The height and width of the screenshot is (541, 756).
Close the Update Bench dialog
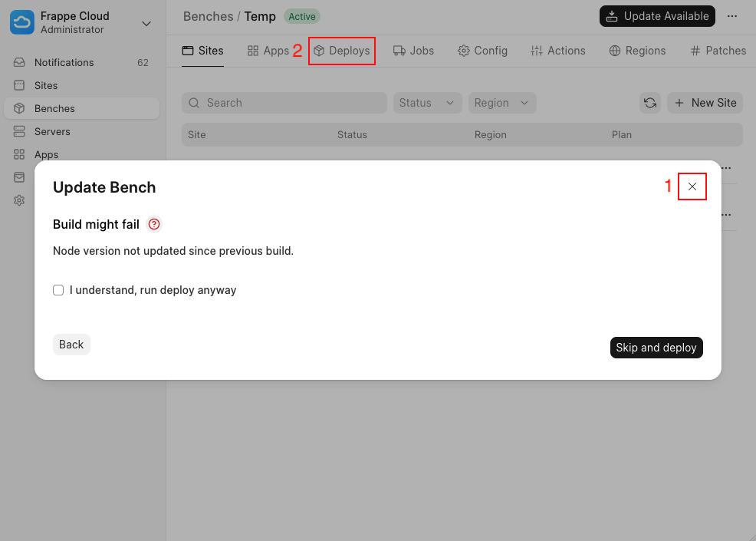pyautogui.click(x=692, y=186)
